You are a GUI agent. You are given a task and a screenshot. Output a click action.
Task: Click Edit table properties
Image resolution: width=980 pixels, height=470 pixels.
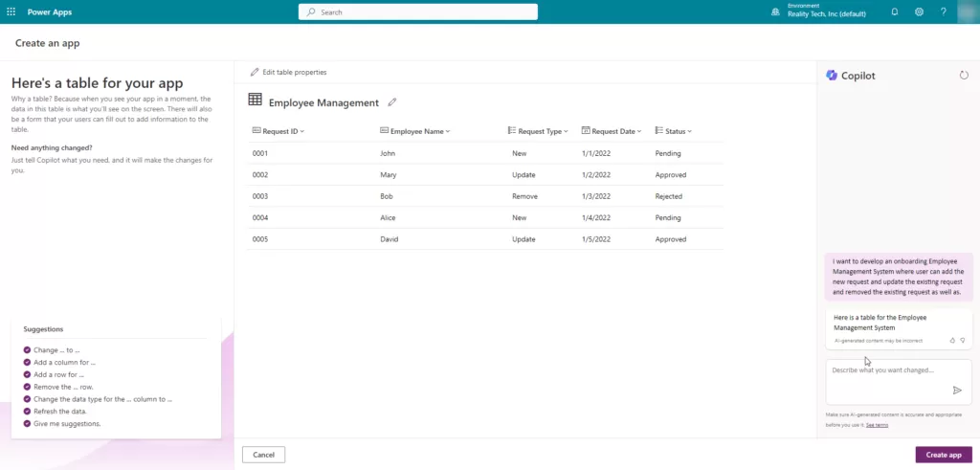click(288, 72)
